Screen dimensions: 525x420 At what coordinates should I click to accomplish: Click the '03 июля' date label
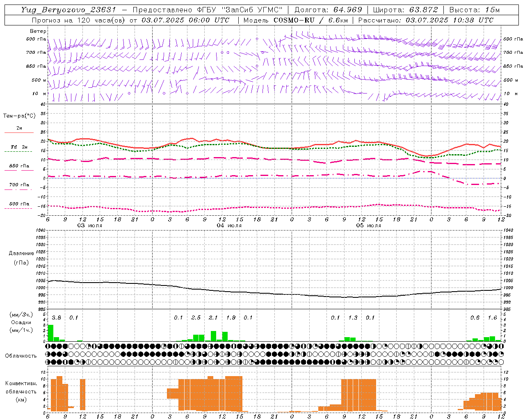(x=90, y=226)
